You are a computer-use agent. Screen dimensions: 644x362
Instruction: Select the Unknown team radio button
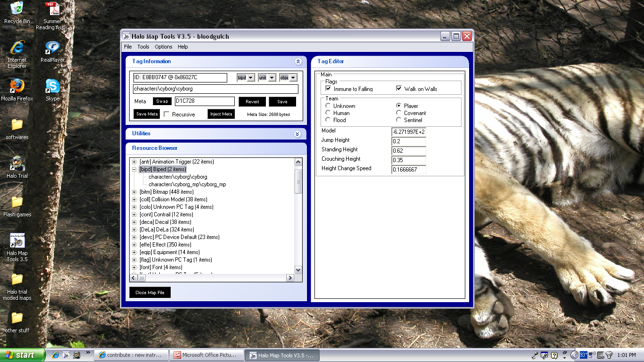[x=328, y=106]
